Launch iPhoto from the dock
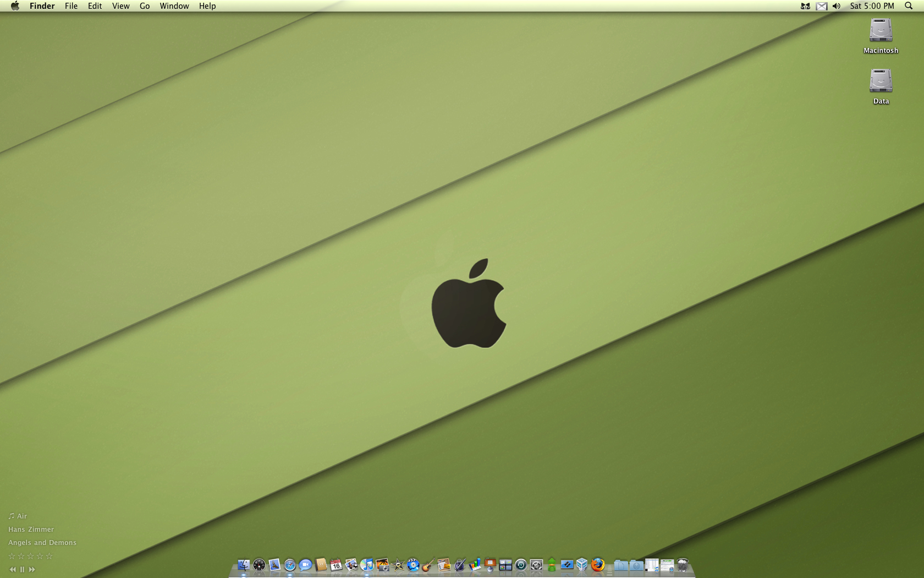924x578 pixels. tap(382, 565)
